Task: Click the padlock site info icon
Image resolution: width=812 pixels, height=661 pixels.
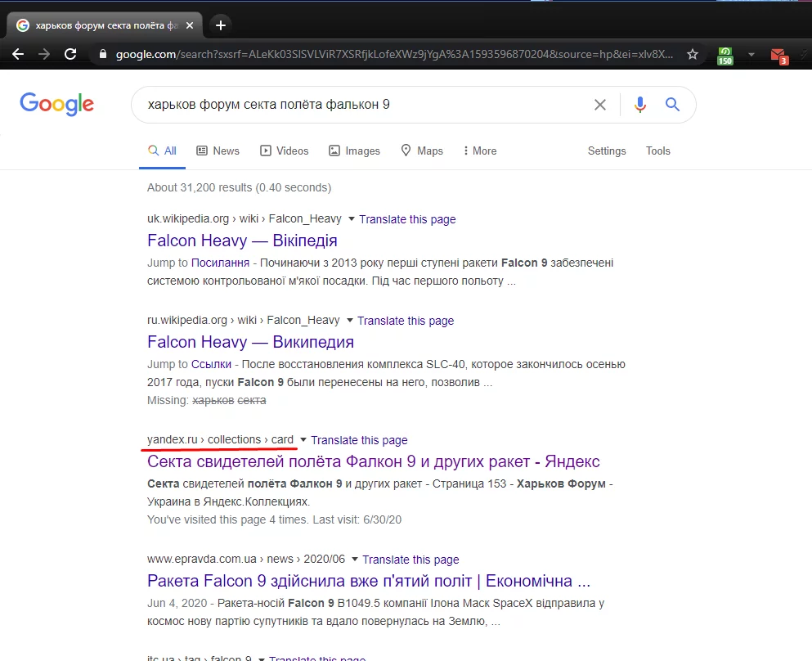Action: [102, 54]
